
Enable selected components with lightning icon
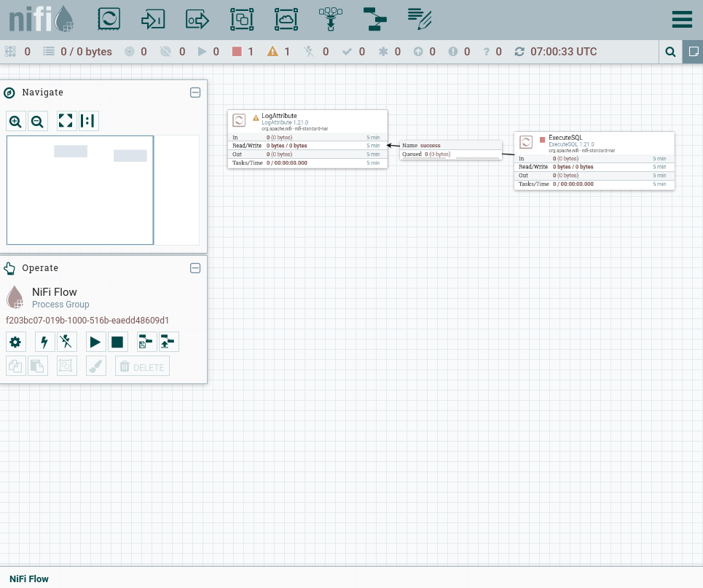pyautogui.click(x=44, y=342)
